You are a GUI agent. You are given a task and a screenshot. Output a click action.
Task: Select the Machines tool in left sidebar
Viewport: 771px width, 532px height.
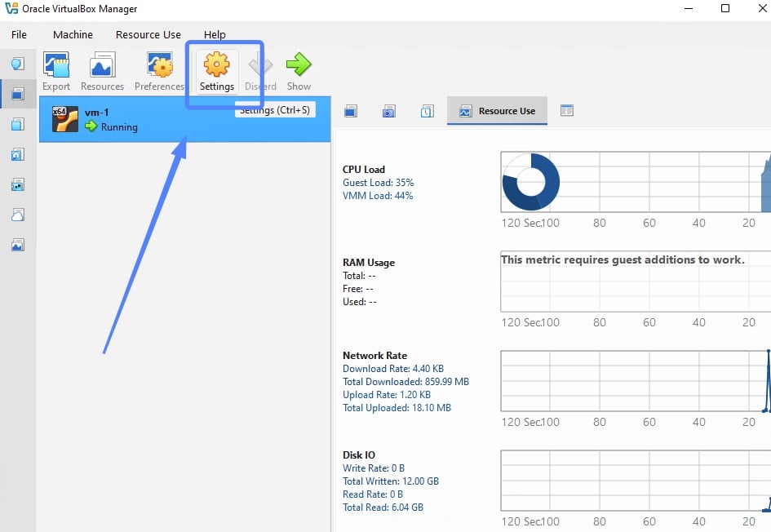coord(18,93)
